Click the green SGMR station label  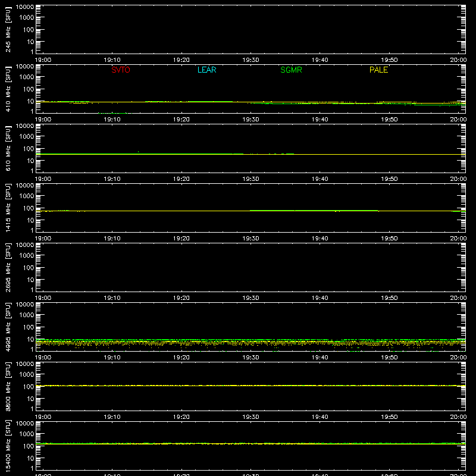tap(291, 70)
